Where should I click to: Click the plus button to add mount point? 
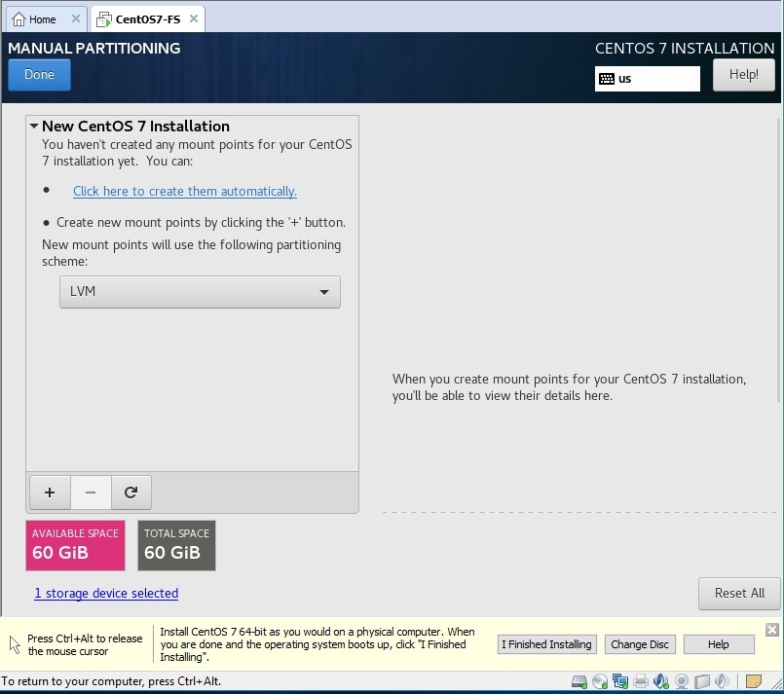tap(50, 493)
